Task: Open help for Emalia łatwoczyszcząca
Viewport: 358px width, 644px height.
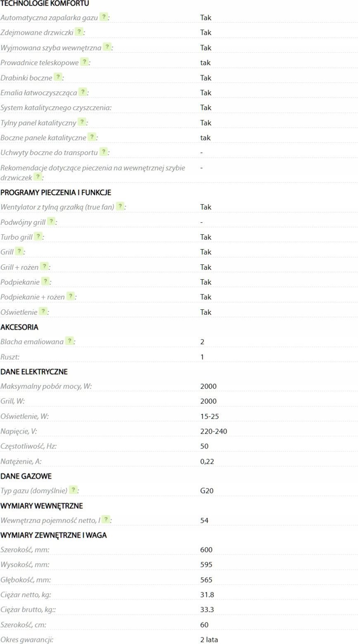Action: 83,92
